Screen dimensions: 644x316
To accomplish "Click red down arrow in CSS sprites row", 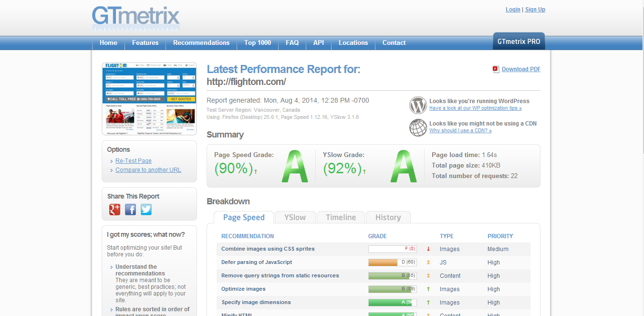I will (x=428, y=249).
